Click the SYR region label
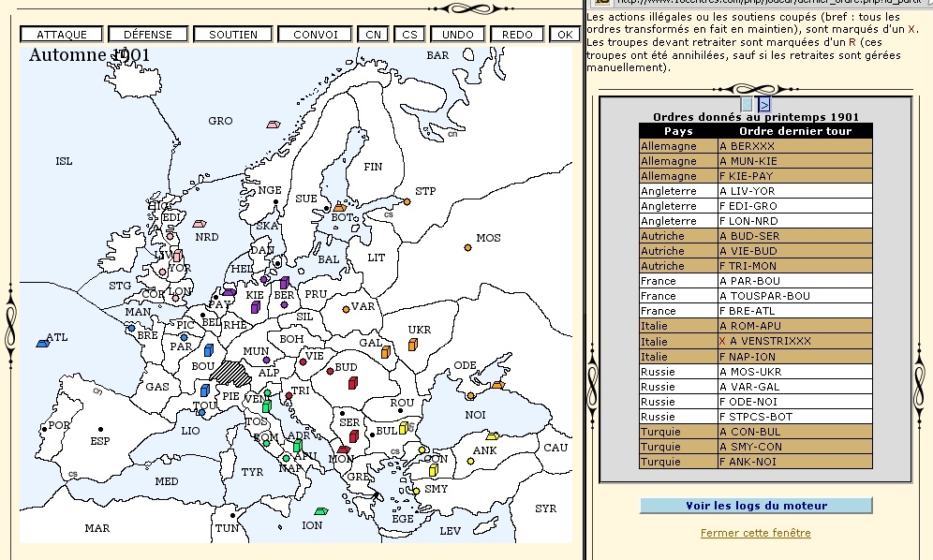This screenshot has height=560, width=933. pyautogui.click(x=545, y=508)
